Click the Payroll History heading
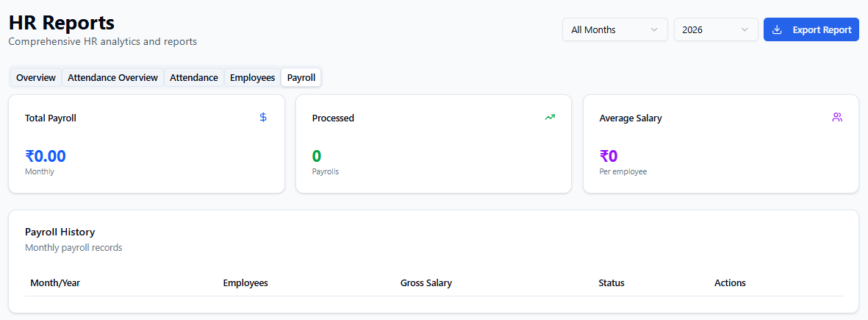 pos(60,232)
